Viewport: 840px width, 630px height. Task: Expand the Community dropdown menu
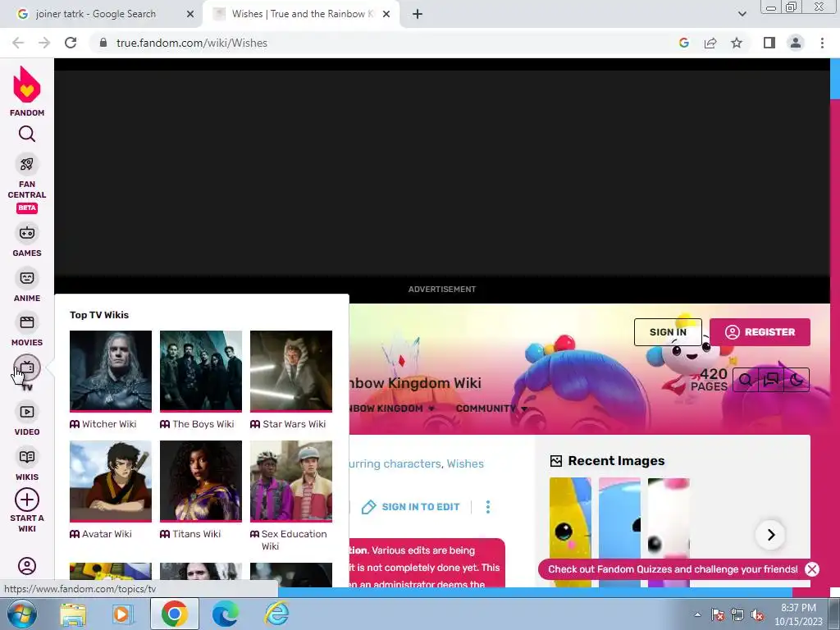(491, 409)
